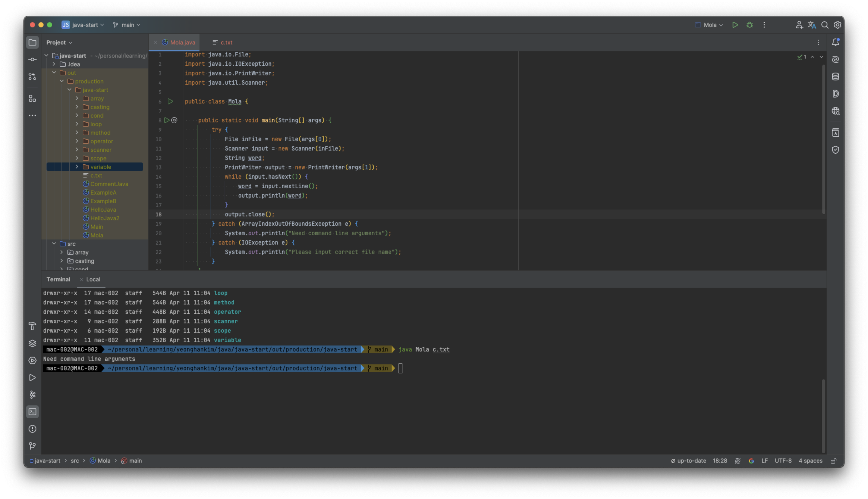Open the Database tool window
The width and height of the screenshot is (868, 499).
(836, 77)
